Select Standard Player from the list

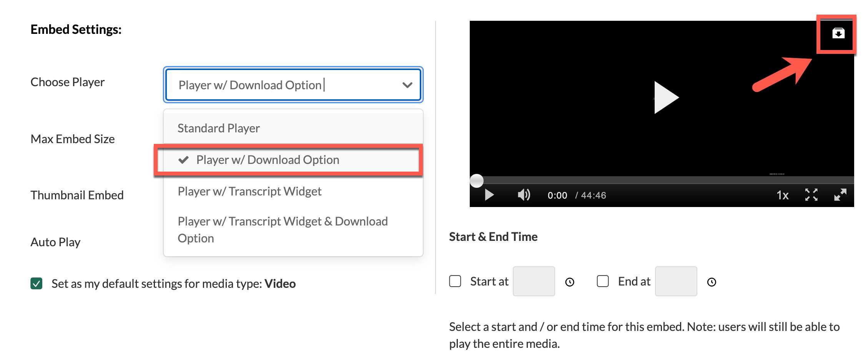click(x=218, y=128)
